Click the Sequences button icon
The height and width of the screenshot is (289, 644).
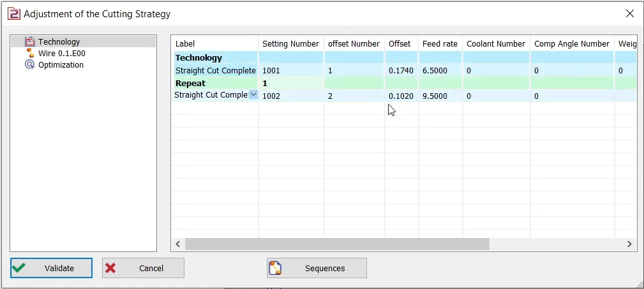click(275, 268)
